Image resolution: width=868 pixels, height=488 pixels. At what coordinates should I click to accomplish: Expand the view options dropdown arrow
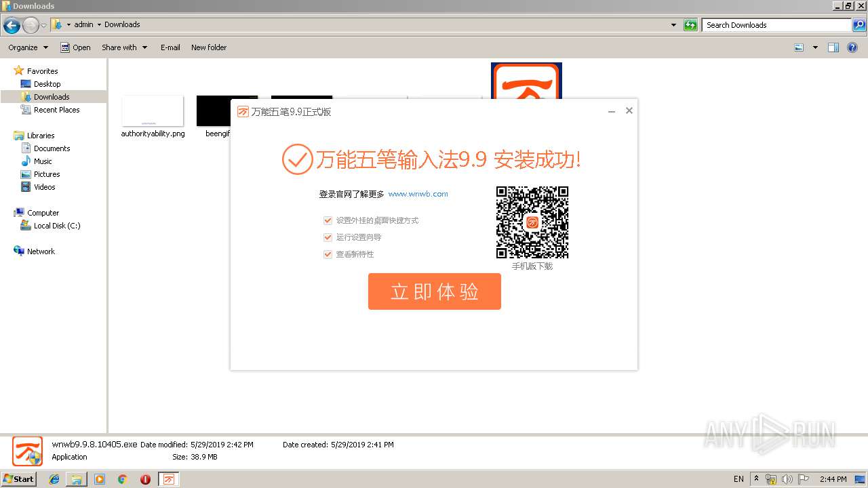click(x=815, y=47)
